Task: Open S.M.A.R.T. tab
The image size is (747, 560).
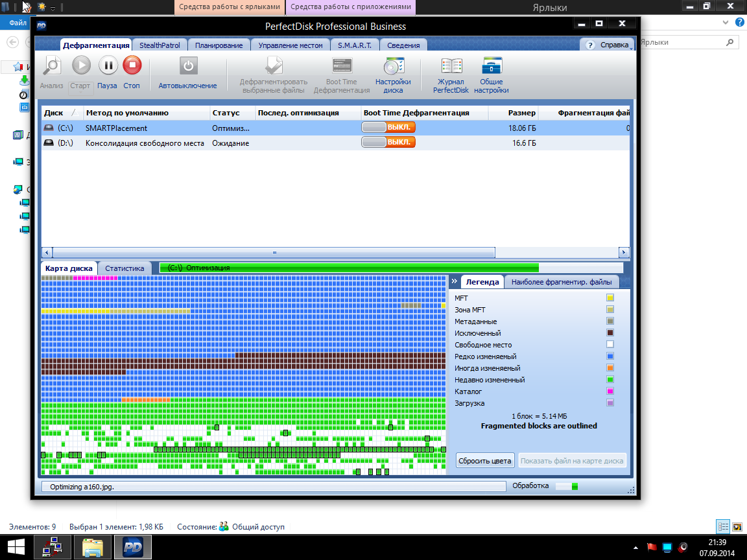Action: 355,45
